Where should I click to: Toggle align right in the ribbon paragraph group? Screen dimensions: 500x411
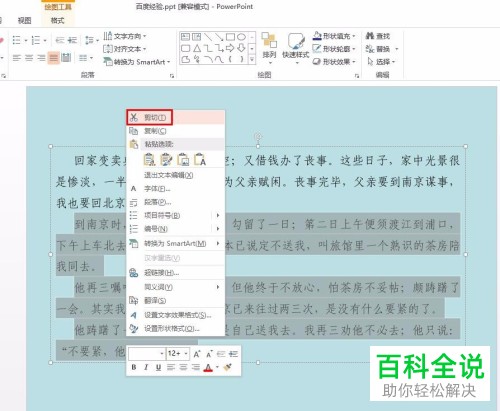pyautogui.click(x=41, y=58)
